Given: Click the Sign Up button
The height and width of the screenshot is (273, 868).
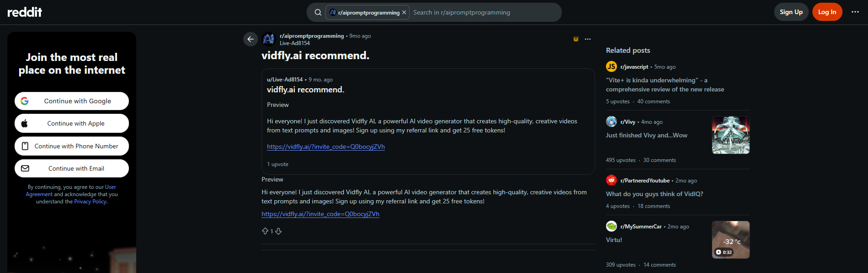Looking at the screenshot, I should tap(791, 12).
